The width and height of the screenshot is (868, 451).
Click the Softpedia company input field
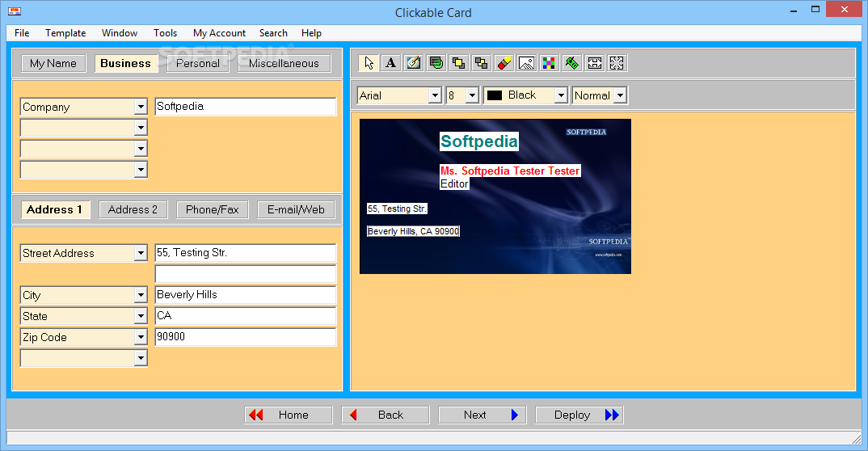tap(245, 107)
